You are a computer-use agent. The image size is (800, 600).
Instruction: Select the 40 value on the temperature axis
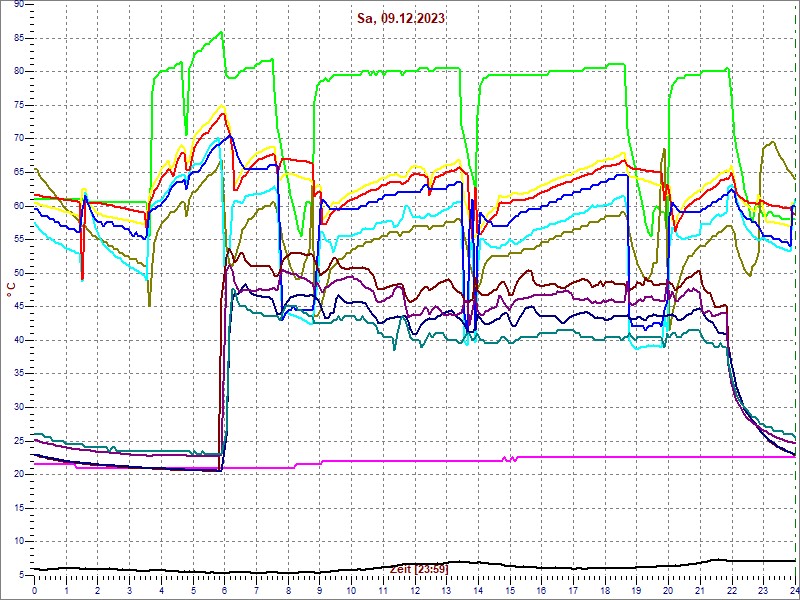click(20, 340)
